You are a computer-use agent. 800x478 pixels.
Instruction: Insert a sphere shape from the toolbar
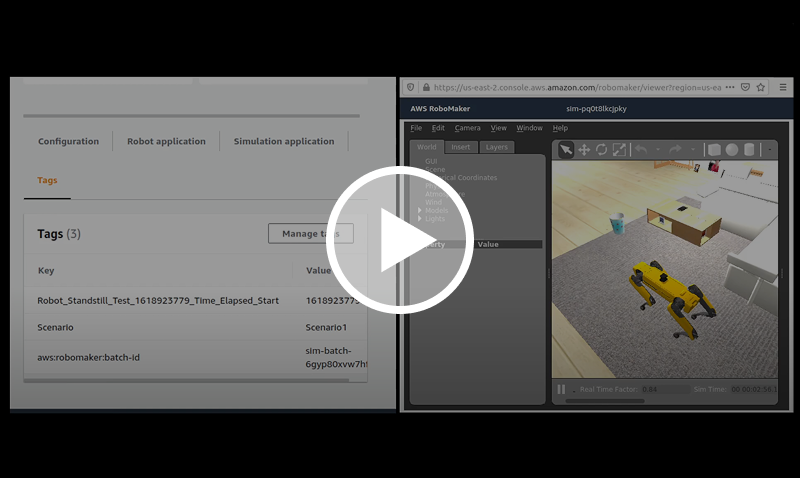(732, 149)
